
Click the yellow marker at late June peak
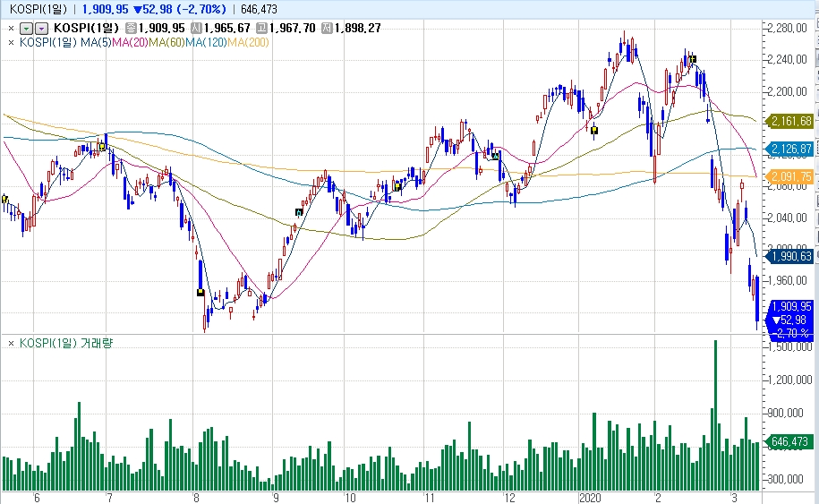click(x=102, y=146)
